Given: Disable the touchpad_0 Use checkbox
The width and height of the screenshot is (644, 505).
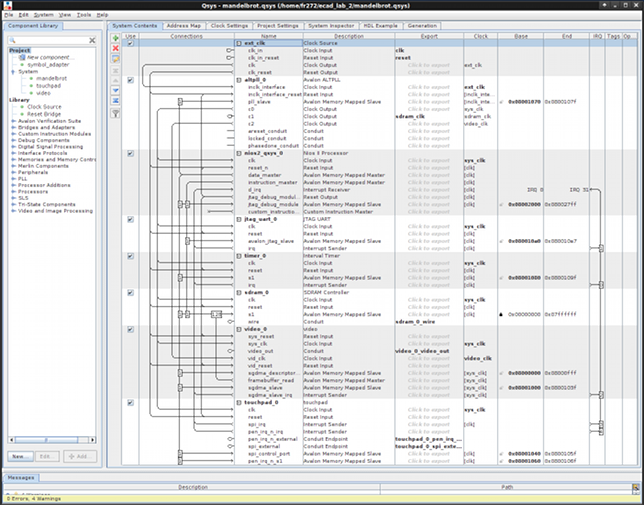Looking at the screenshot, I should [x=131, y=403].
